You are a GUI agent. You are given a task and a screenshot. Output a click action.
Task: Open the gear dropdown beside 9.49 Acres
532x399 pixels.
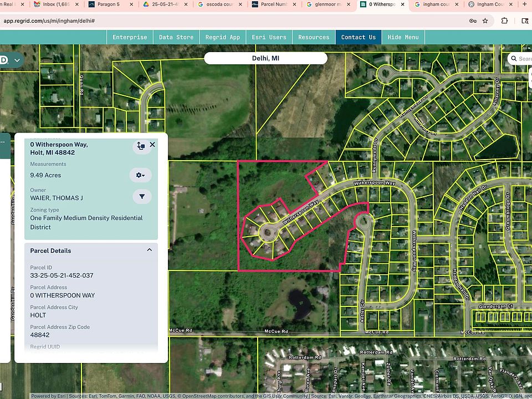(x=141, y=175)
